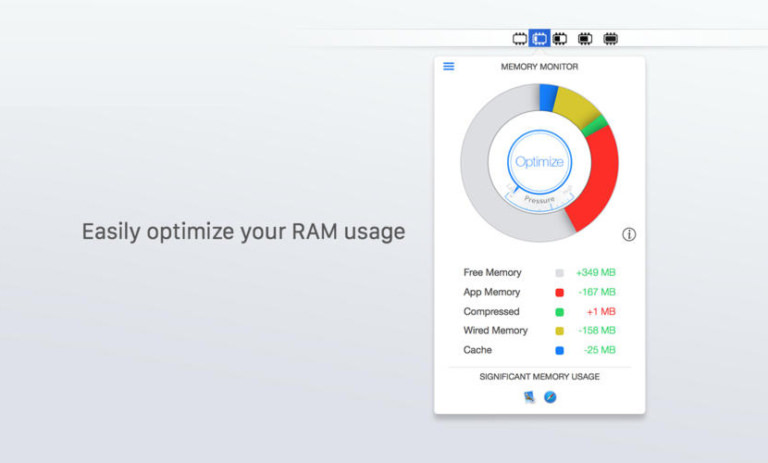Image resolution: width=768 pixels, height=463 pixels.
Task: Click the fourth memory chip menu bar icon
Action: point(585,39)
